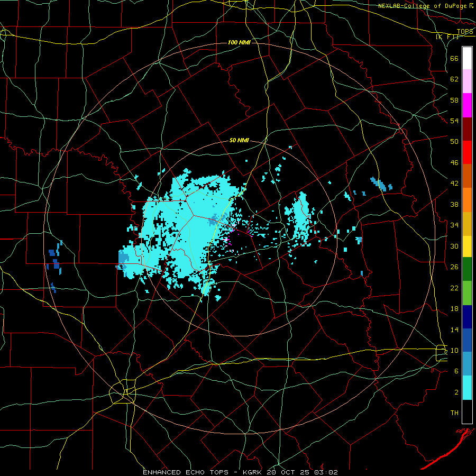Click the 38 value on legend scale

(x=454, y=204)
